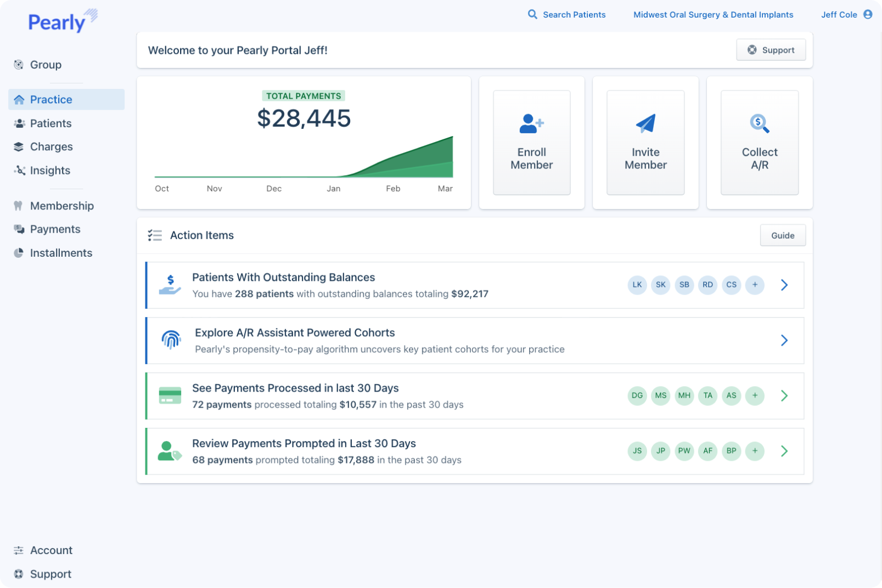Click the Pearly logo

pos(63,21)
